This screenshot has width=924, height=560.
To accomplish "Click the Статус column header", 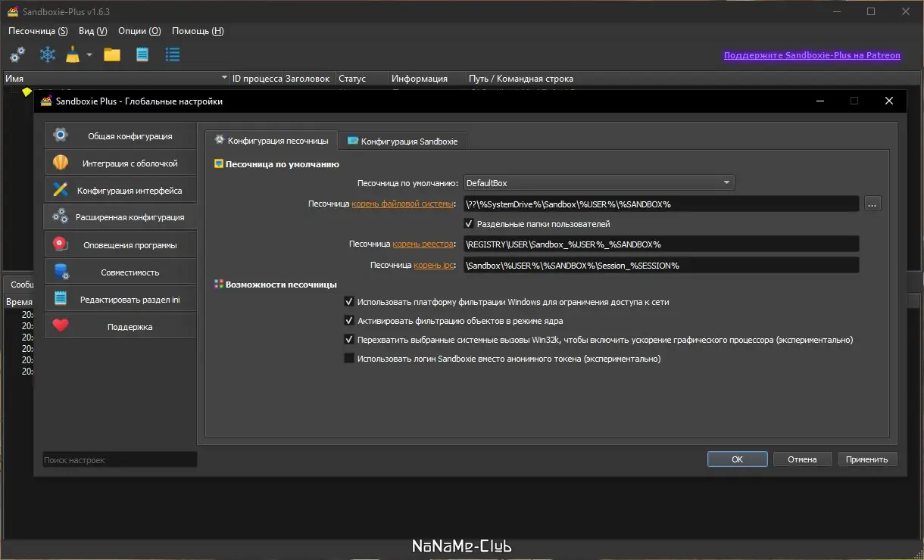I will click(363, 79).
